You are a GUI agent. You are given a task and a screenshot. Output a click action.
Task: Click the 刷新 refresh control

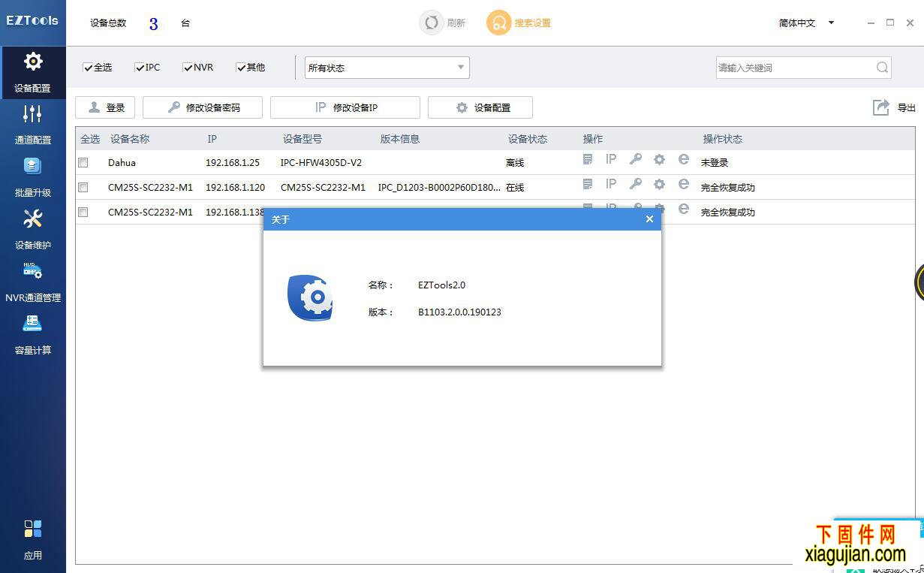pyautogui.click(x=442, y=23)
